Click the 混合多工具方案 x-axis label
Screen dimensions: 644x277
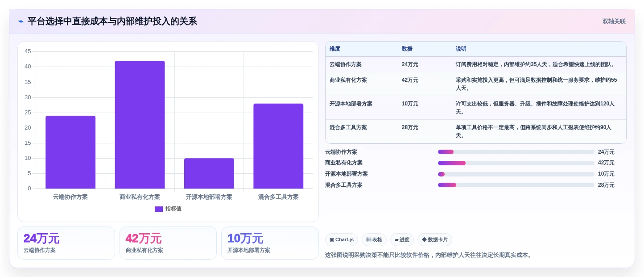(x=278, y=197)
